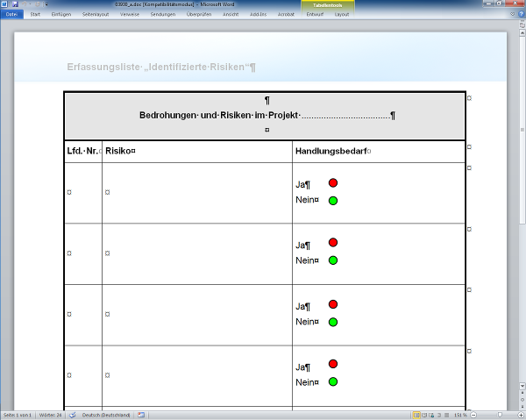Screen dimensions: 526x420
Task: Open the Überprüfen ribbon tab
Action: point(201,14)
